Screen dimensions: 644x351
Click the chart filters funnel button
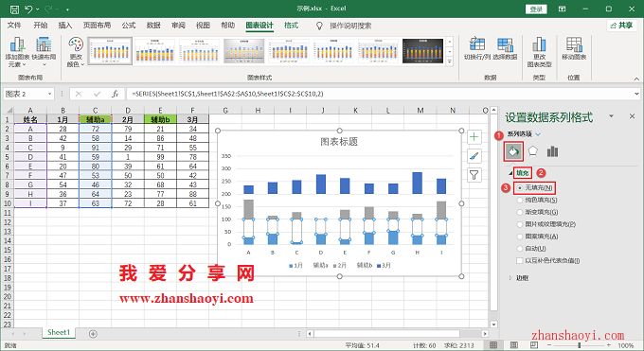474,175
